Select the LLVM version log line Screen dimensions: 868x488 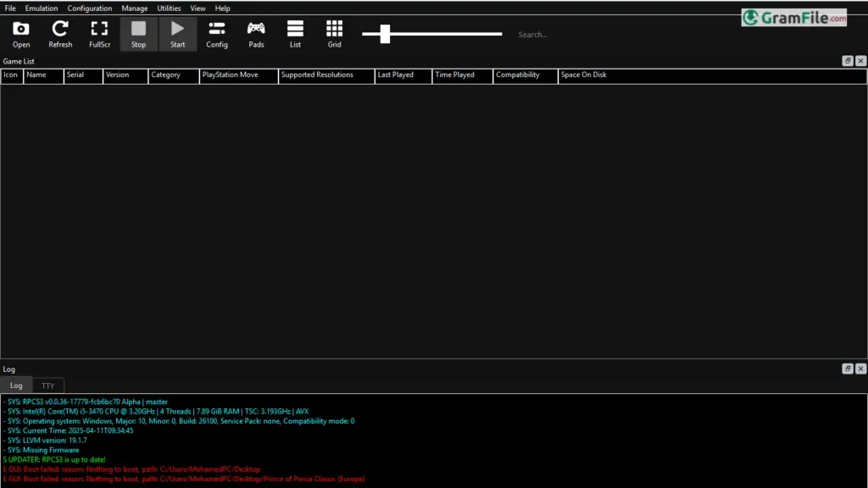click(x=45, y=441)
